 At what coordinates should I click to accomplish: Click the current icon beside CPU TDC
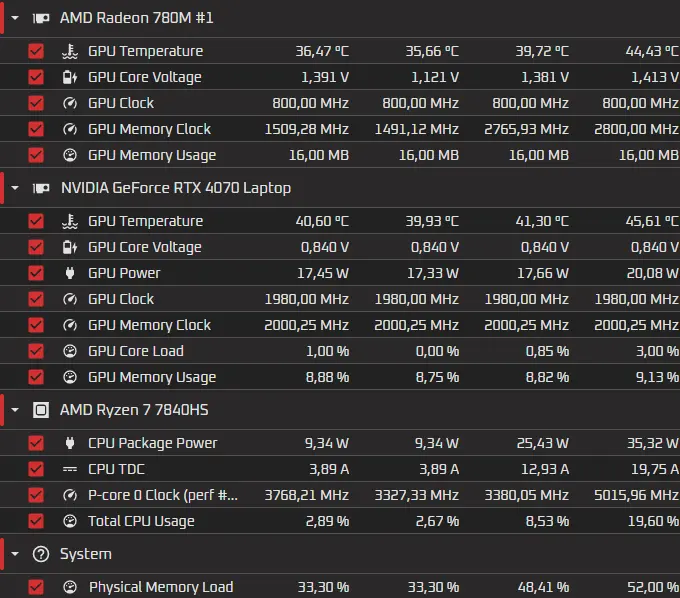click(x=70, y=469)
